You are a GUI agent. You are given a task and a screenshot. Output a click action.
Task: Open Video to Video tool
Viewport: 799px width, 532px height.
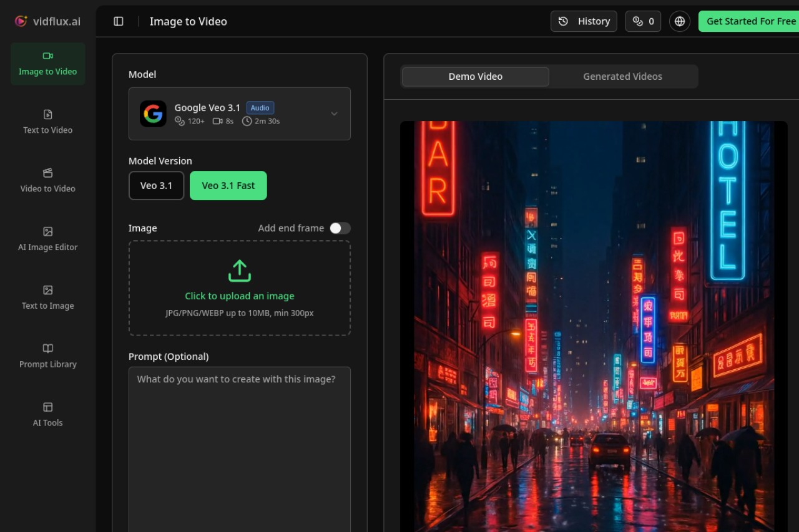point(48,181)
